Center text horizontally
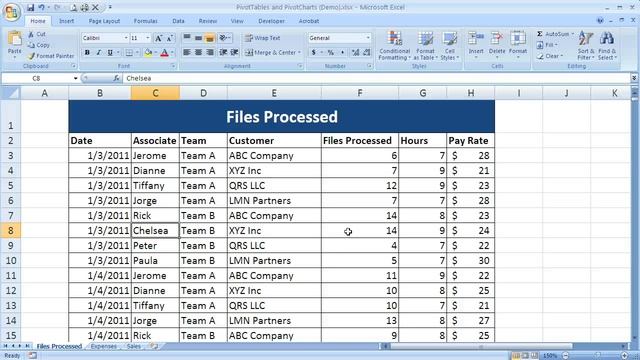 point(198,53)
